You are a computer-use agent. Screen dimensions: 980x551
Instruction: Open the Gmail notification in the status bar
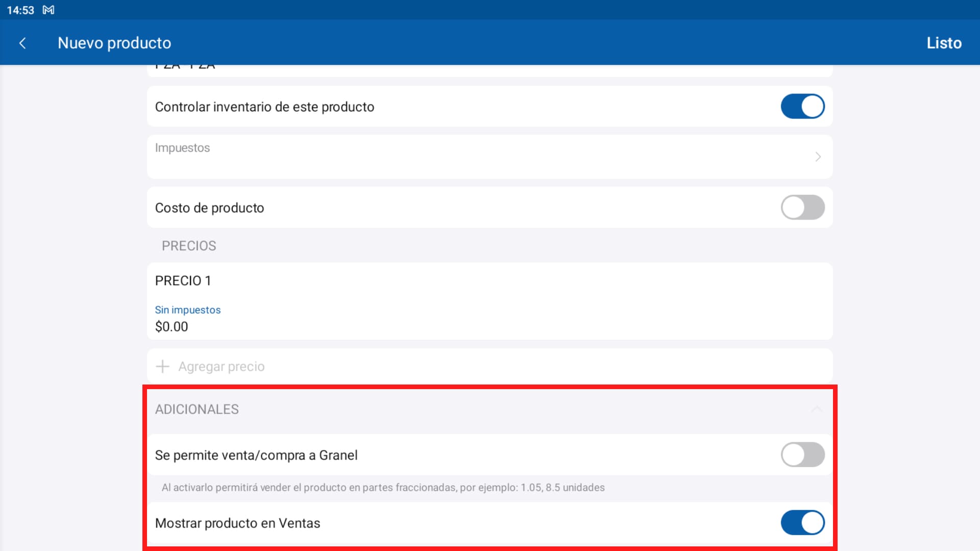pyautogui.click(x=48, y=10)
